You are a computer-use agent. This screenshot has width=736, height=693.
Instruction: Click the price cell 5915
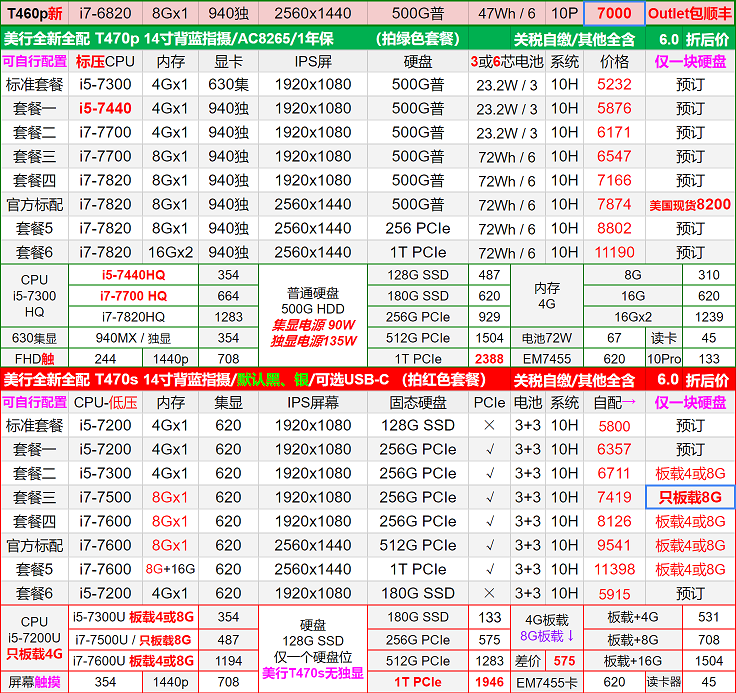pos(614,594)
